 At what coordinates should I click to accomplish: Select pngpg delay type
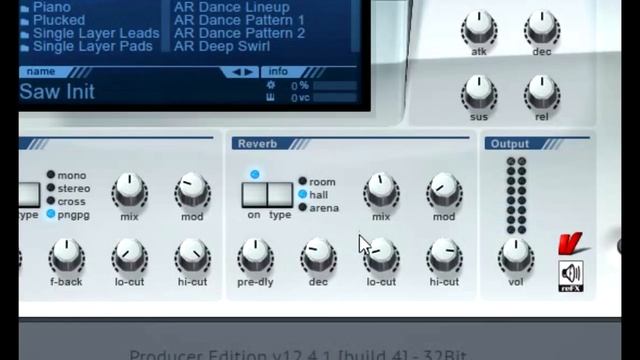68,214
